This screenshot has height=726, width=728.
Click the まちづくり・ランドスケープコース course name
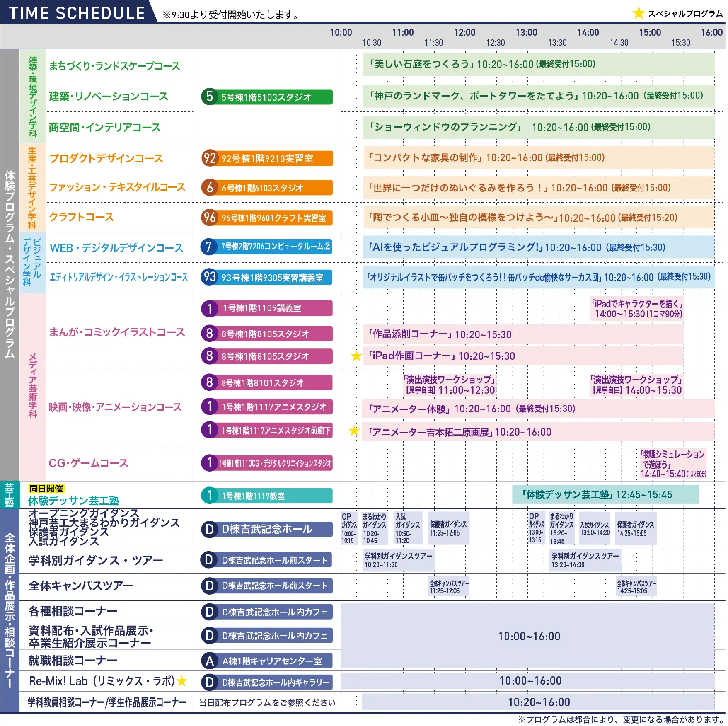[x=114, y=66]
